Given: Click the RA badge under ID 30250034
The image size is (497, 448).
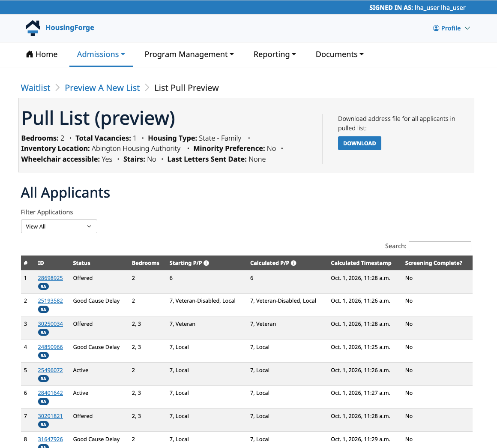Looking at the screenshot, I should click(x=43, y=333).
